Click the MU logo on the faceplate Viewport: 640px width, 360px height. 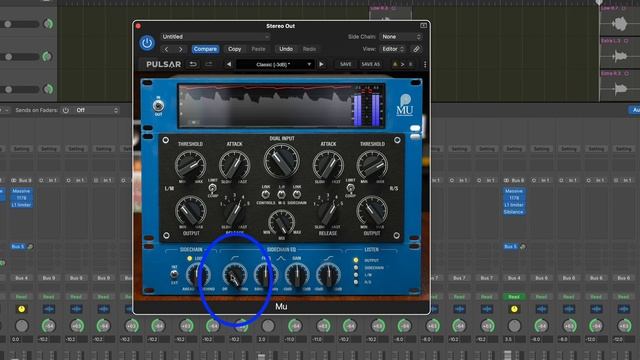pos(404,105)
